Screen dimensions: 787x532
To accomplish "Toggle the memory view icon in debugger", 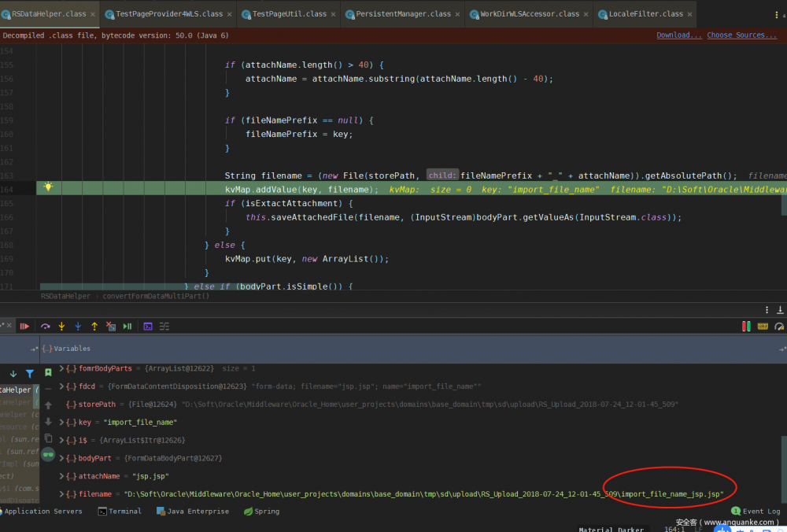I will click(763, 326).
